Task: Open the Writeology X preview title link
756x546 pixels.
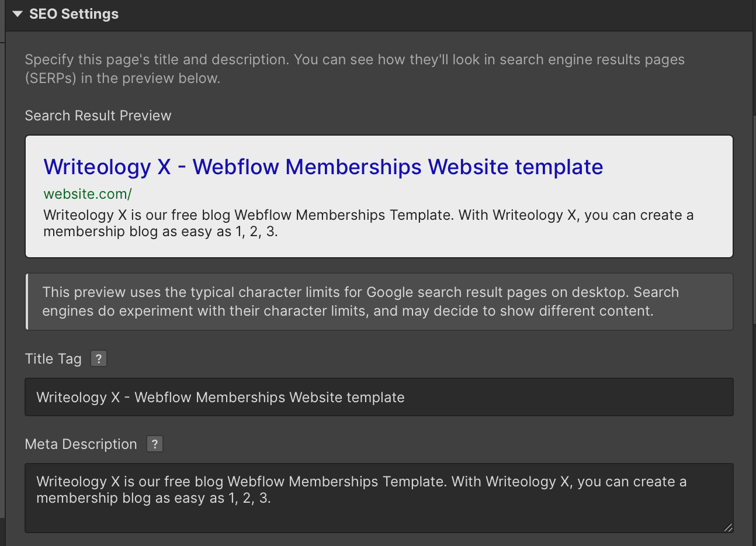Action: pos(322,167)
